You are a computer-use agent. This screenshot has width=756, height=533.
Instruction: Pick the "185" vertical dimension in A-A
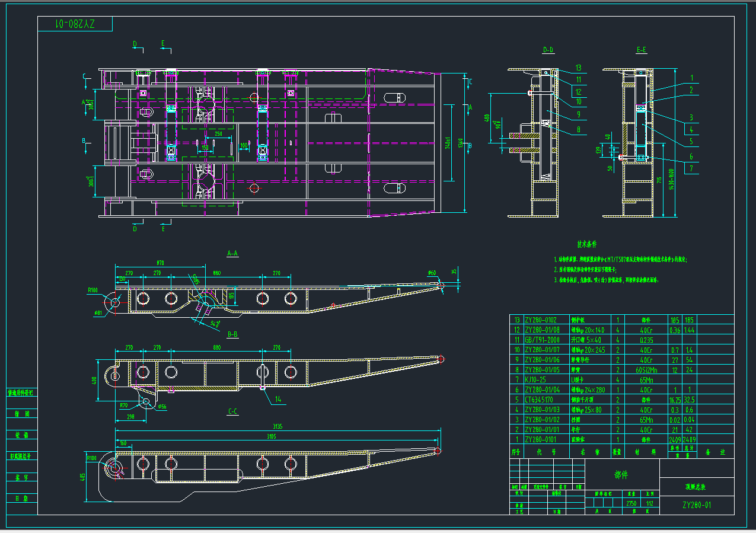tap(231, 295)
